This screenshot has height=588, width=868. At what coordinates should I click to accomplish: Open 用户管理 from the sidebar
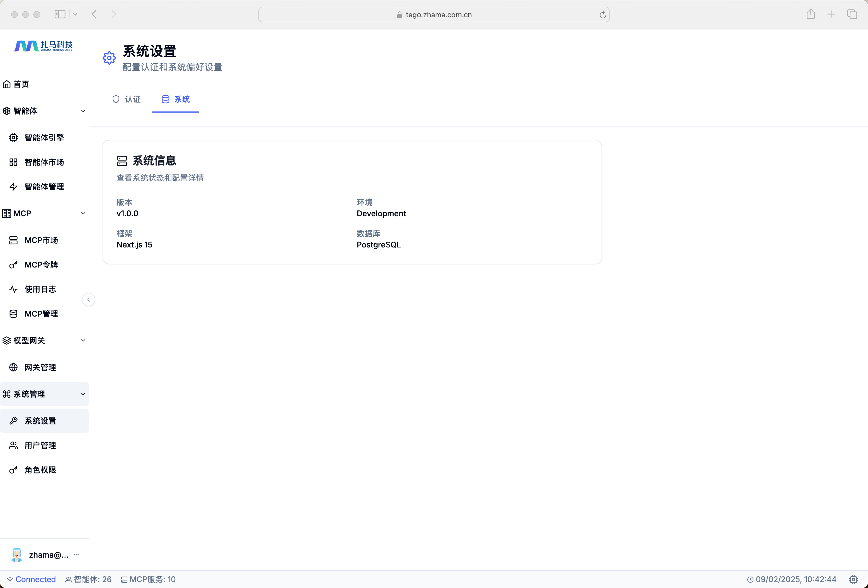(x=40, y=445)
